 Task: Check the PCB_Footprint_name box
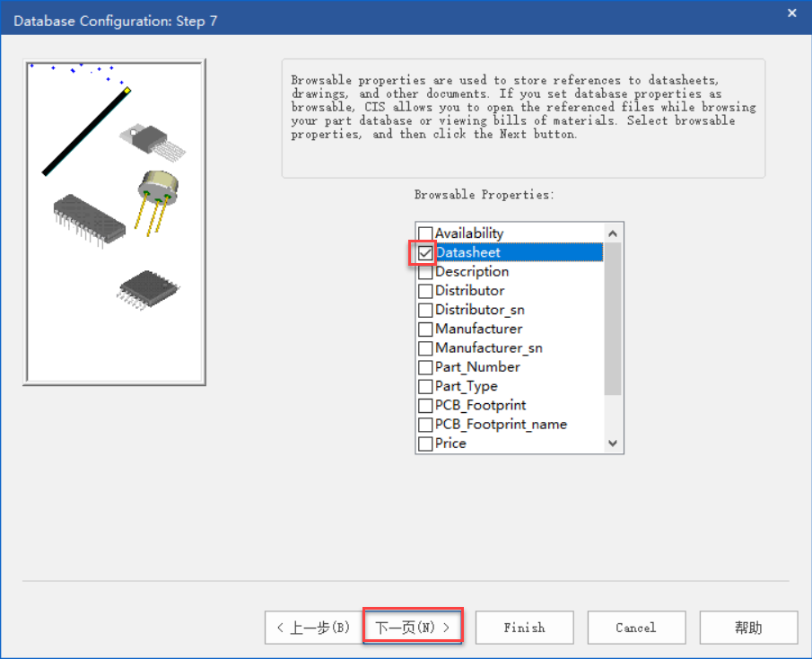[425, 425]
